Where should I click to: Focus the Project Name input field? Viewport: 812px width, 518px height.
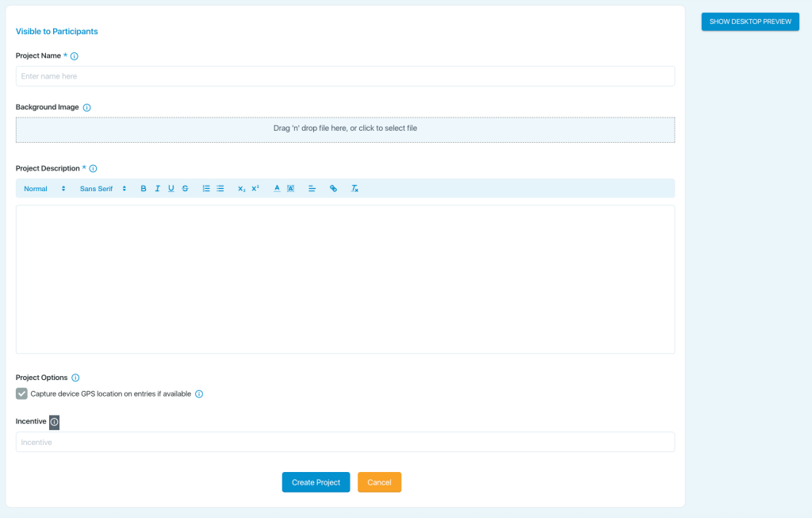click(x=346, y=76)
